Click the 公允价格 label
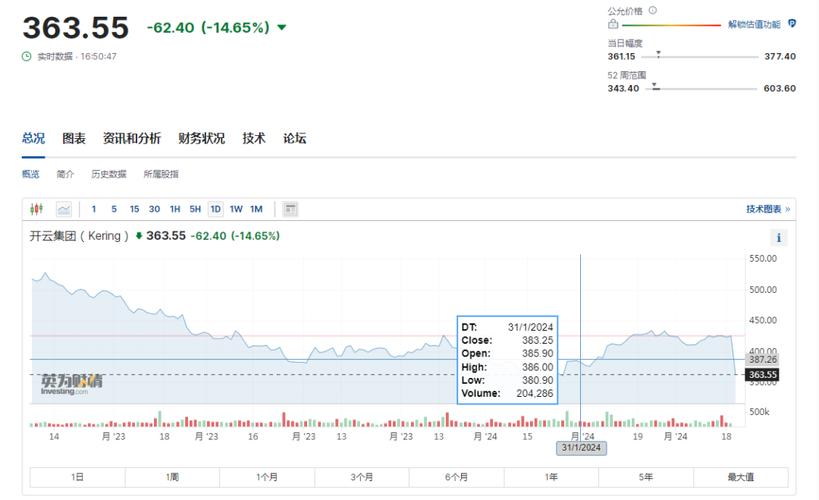This screenshot has width=819, height=500. 625,10
